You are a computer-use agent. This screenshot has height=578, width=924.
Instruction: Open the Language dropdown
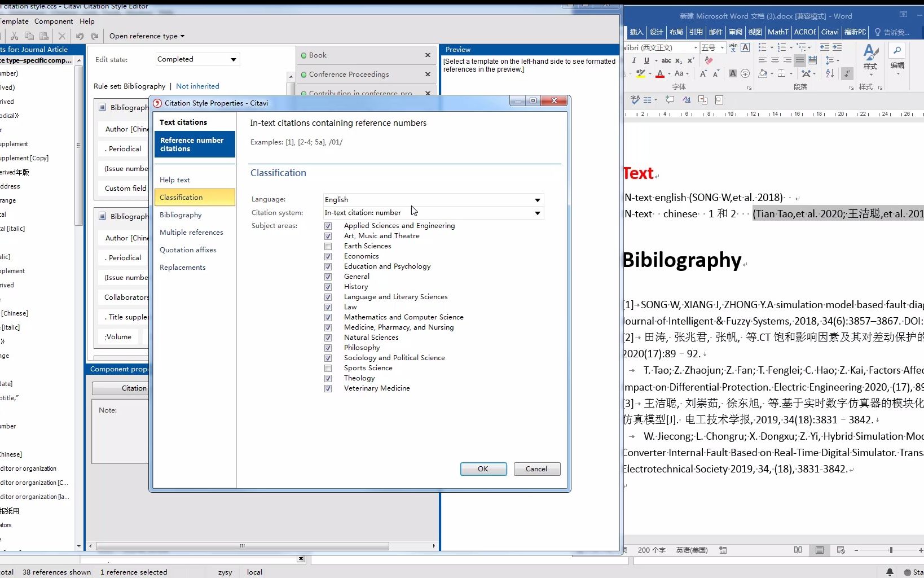click(x=537, y=200)
